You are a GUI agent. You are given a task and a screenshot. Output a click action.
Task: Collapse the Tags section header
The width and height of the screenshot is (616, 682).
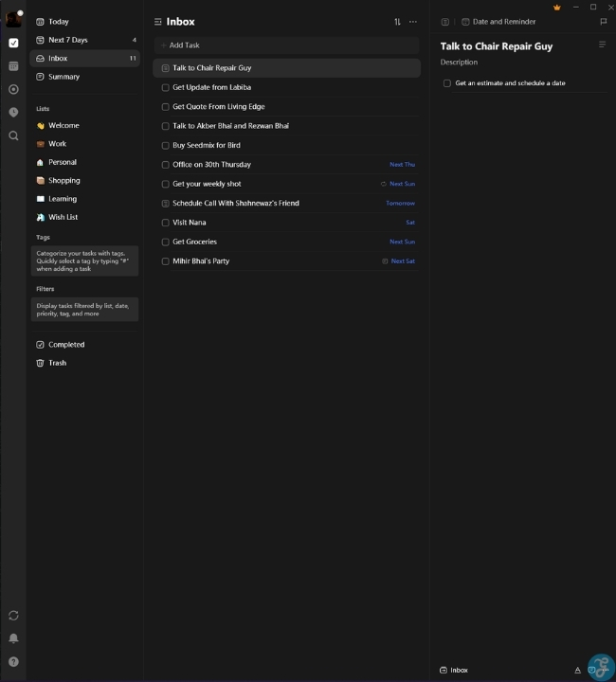43,238
